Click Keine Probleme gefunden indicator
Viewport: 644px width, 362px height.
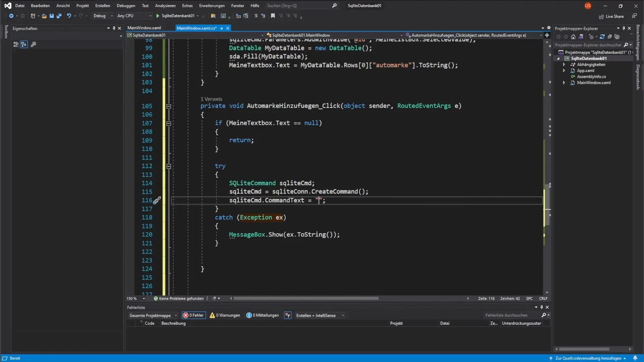click(178, 299)
